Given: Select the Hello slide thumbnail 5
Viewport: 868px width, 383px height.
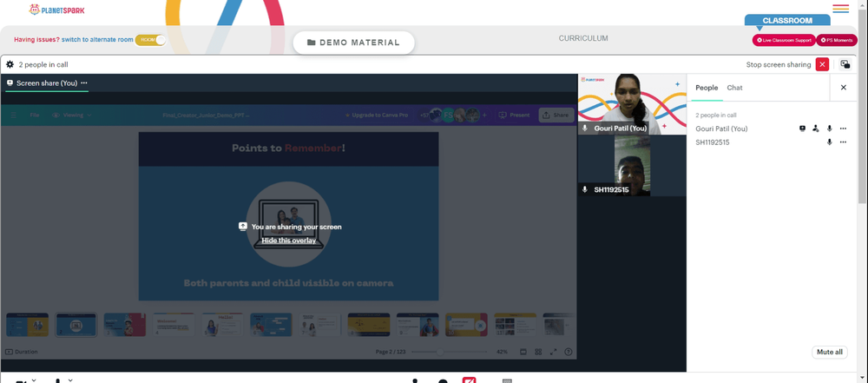Looking at the screenshot, I should [222, 325].
